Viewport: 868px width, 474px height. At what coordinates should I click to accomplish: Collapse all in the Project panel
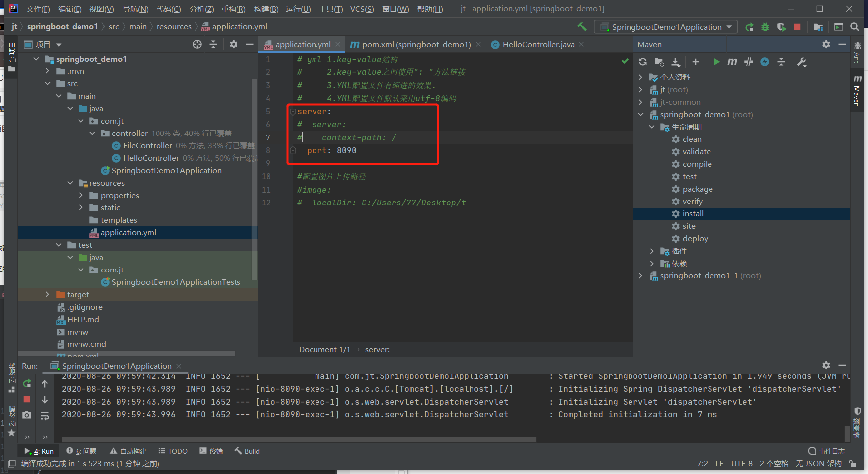(213, 44)
